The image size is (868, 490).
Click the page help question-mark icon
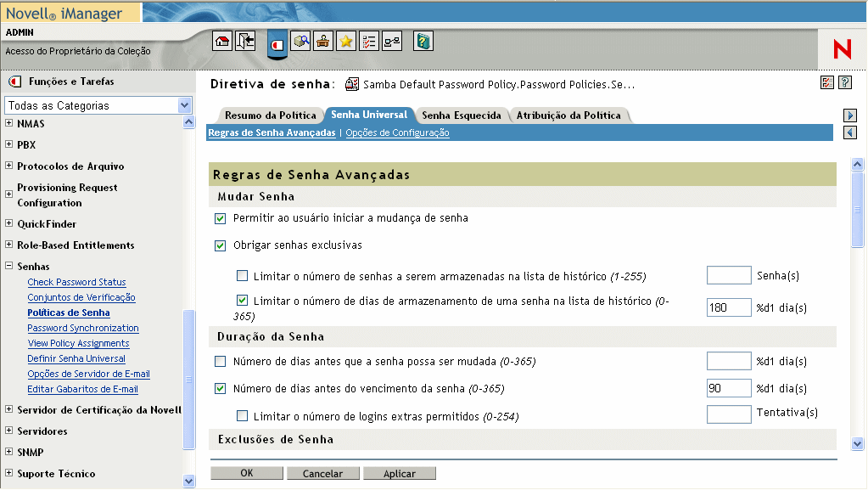(x=845, y=82)
